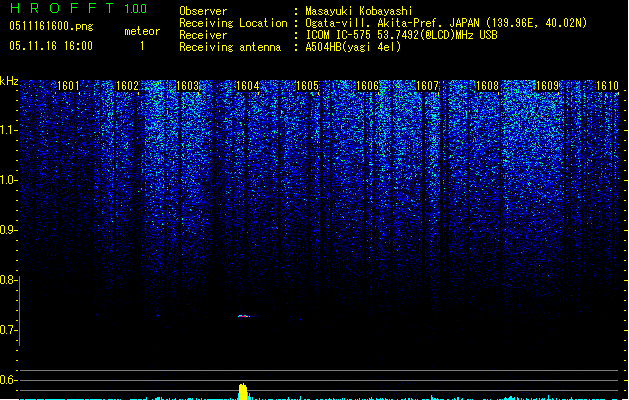This screenshot has height=400, width=629.
Task: Select the filename 0511161600.png
Action: 51,26
